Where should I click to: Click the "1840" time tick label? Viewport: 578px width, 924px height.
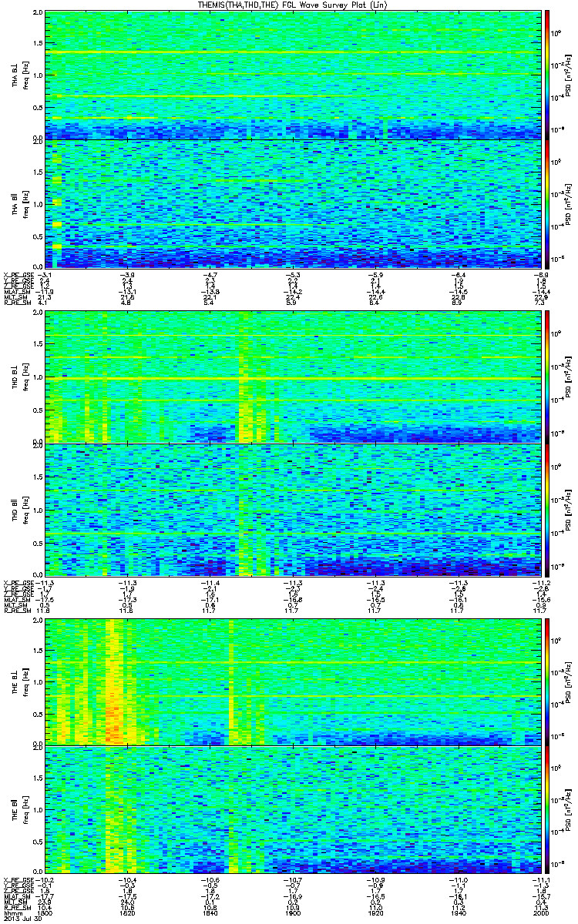point(209,913)
